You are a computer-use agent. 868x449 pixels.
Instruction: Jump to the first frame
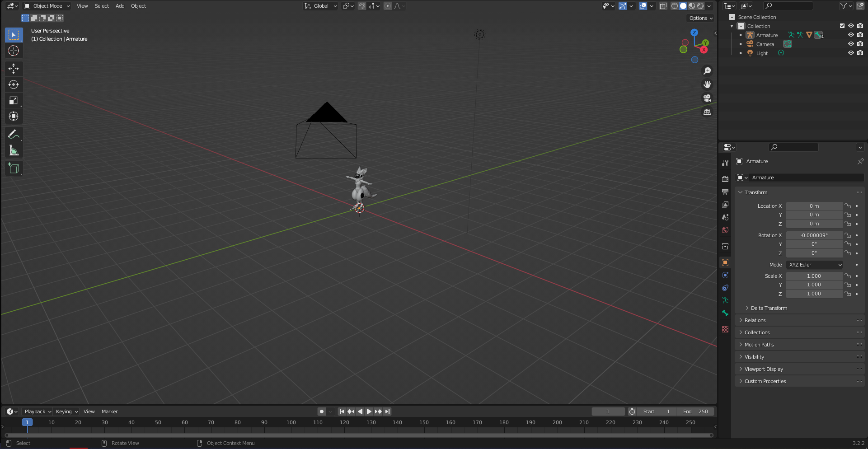click(x=342, y=412)
